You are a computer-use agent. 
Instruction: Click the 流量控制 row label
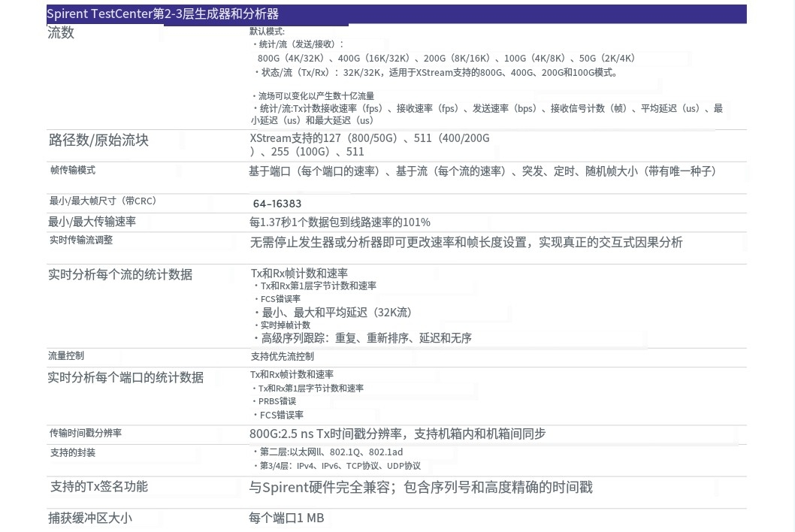[66, 356]
